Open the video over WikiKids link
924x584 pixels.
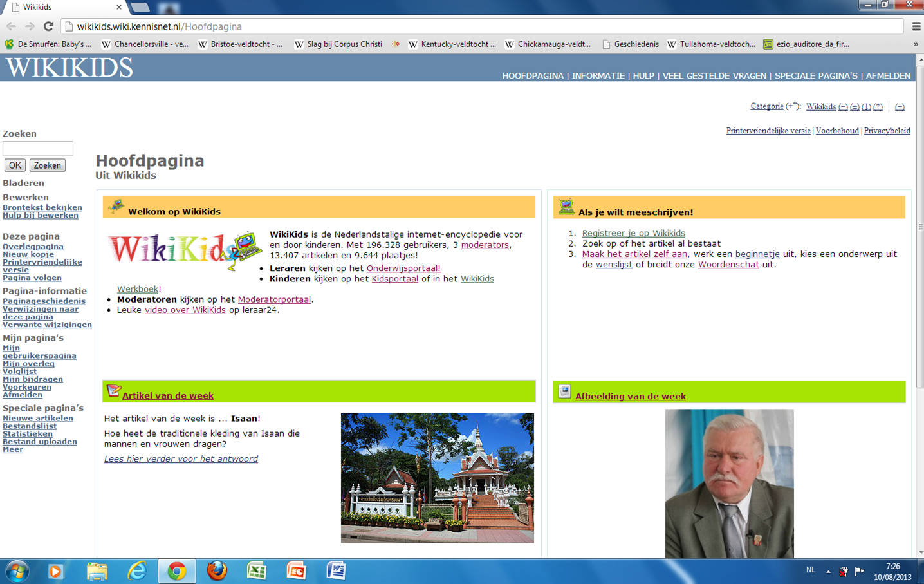point(185,310)
